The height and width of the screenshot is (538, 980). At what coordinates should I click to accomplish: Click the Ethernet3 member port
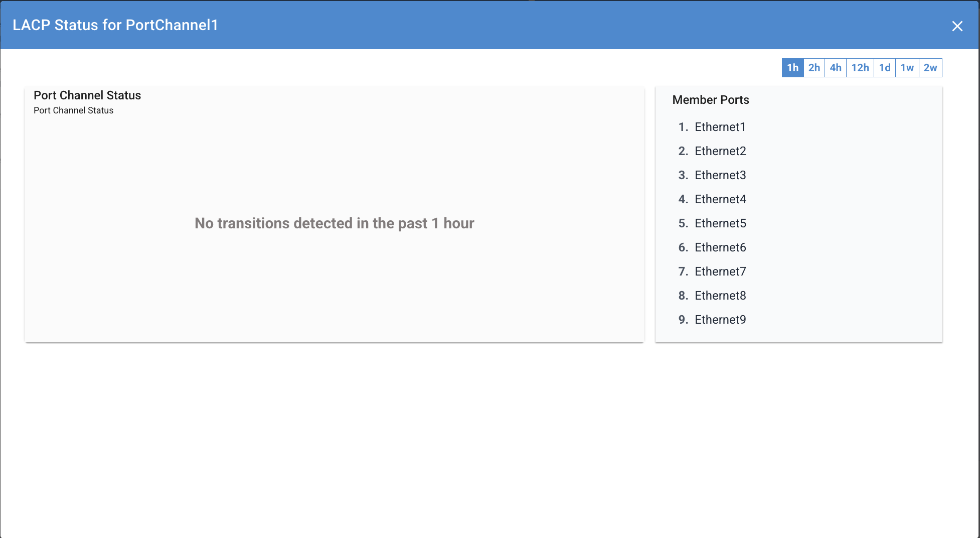(x=720, y=175)
